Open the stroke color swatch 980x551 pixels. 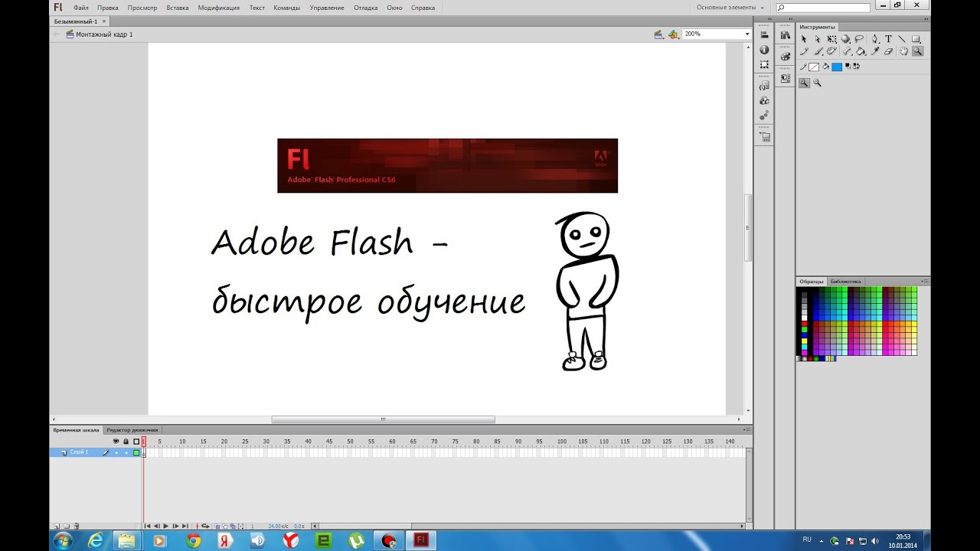pos(814,67)
